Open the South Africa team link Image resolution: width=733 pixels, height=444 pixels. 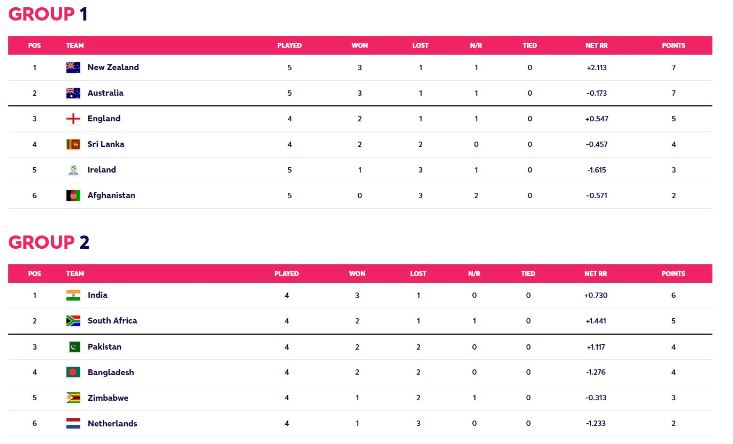coord(112,321)
